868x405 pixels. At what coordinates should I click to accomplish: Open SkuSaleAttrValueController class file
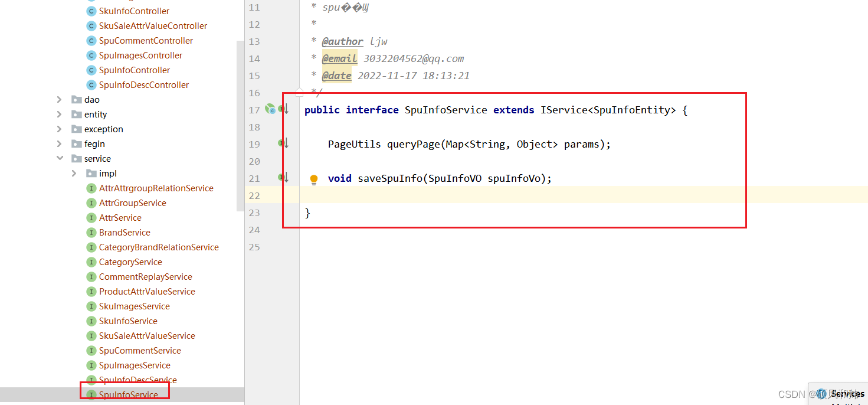[x=153, y=26]
